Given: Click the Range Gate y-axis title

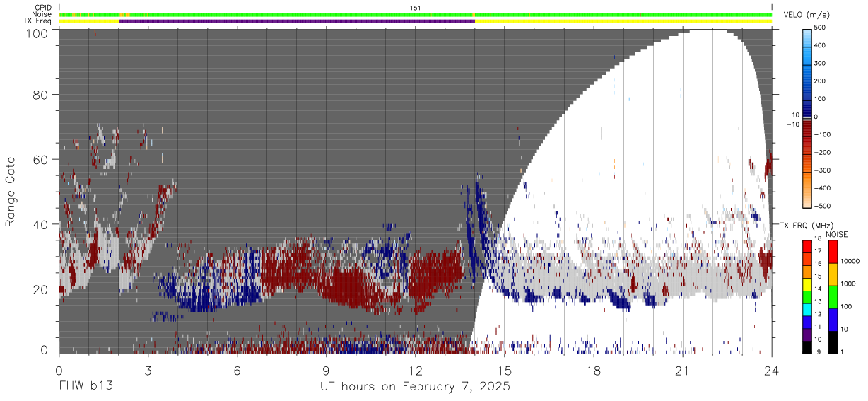Looking at the screenshot, I should tap(11, 192).
